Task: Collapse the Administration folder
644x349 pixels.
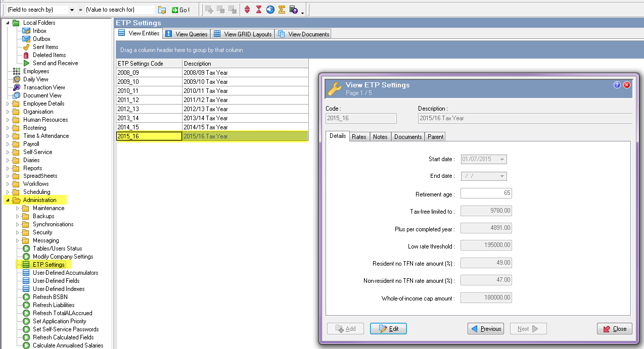Action: point(8,200)
